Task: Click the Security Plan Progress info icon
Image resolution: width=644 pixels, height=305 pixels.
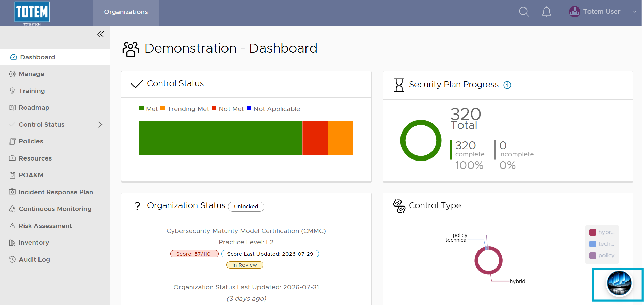Action: (507, 85)
